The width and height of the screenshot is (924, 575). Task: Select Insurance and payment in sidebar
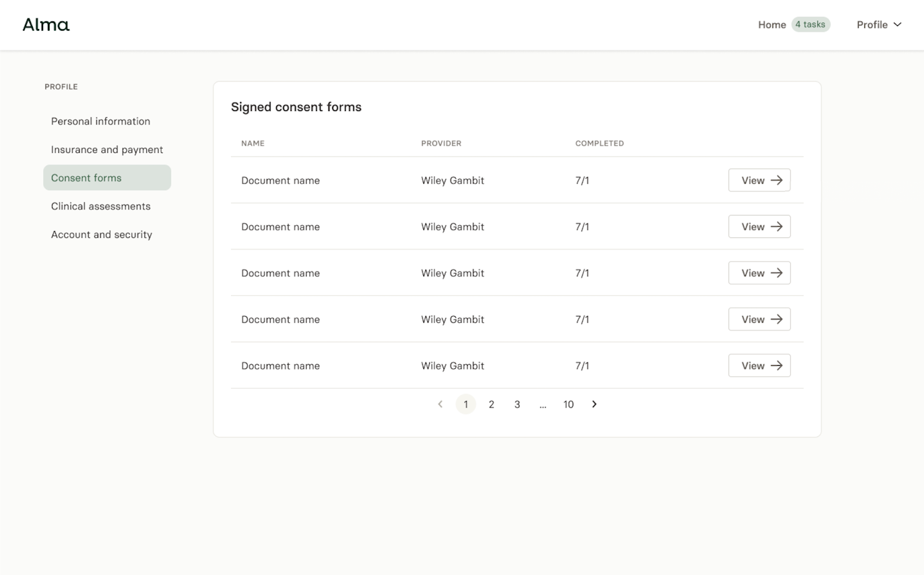pos(107,150)
